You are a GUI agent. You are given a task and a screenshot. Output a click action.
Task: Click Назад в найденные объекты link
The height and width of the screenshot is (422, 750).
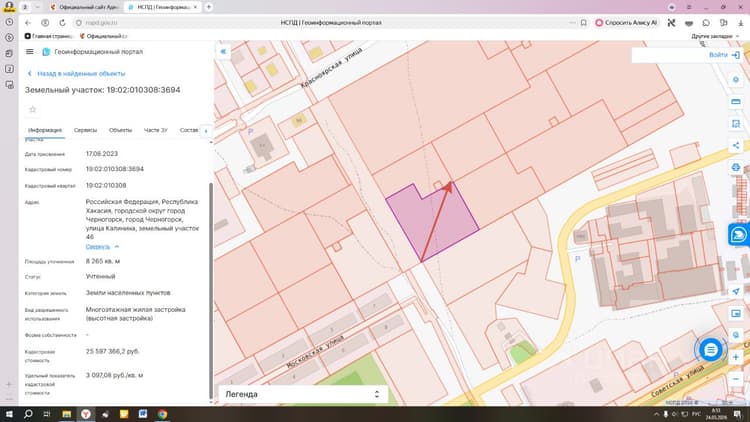[x=77, y=74]
